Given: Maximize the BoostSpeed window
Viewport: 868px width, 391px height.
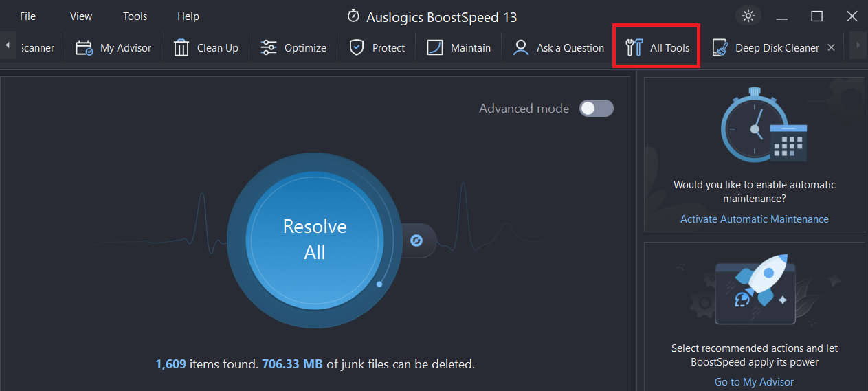Looking at the screenshot, I should [x=816, y=16].
